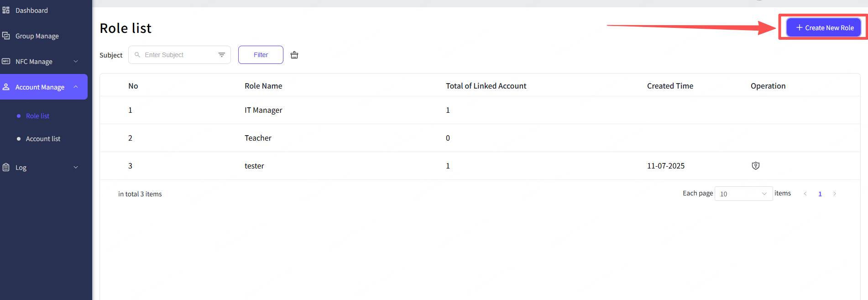Collapse the Account Manage submenu
Image resolution: width=868 pixels, height=300 pixels.
tap(76, 87)
